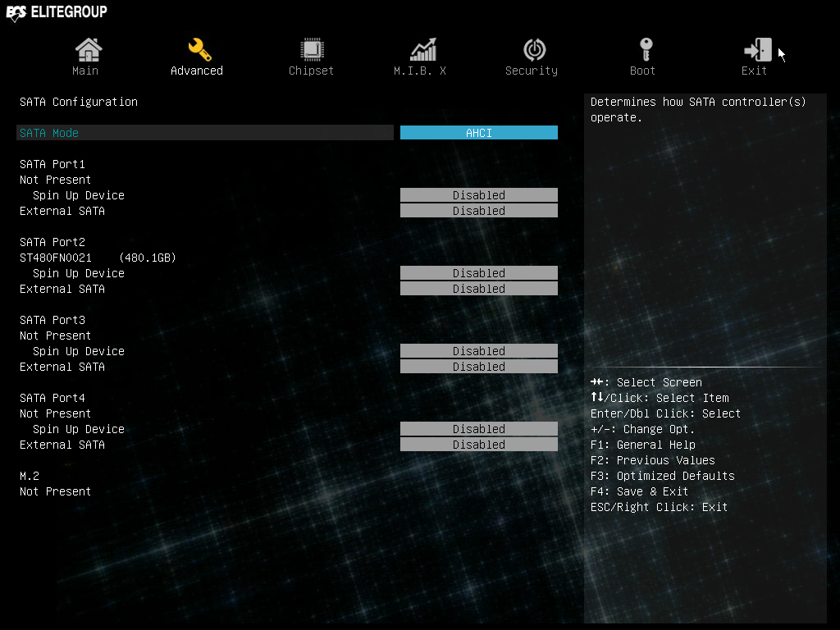Click Not Present under SATA Port4
Image resolution: width=840 pixels, height=630 pixels.
55,413
